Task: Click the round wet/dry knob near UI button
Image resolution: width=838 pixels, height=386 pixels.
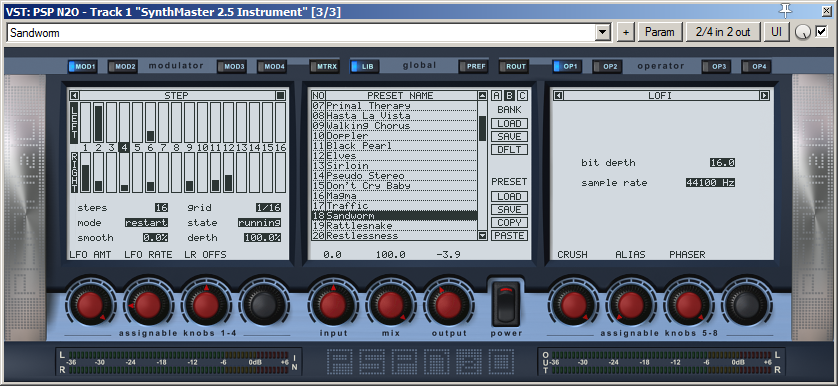Action: click(802, 33)
